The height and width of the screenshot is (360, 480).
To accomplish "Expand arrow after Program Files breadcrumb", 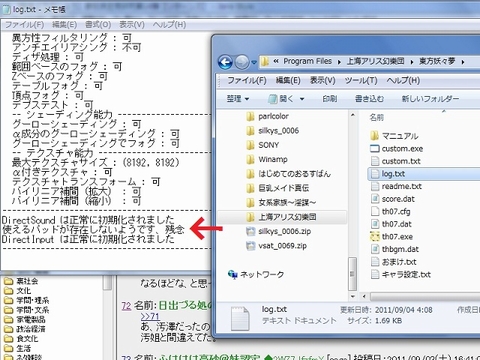I will tap(339, 62).
